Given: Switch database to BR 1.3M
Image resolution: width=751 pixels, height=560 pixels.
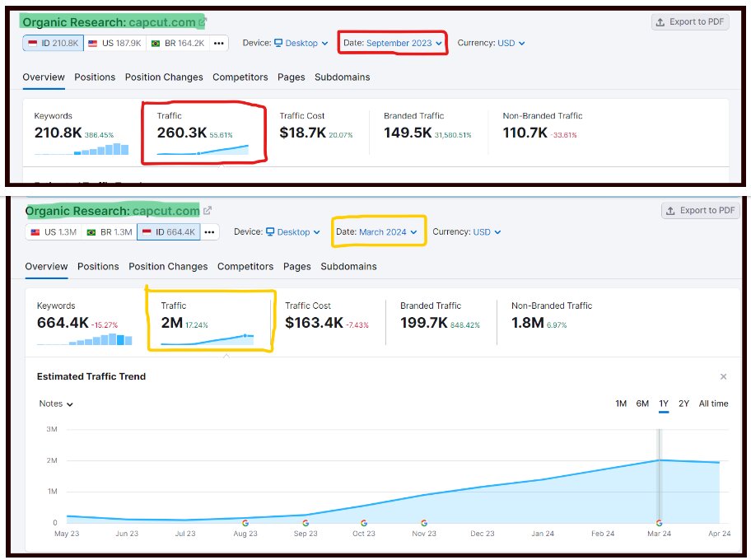Looking at the screenshot, I should pyautogui.click(x=110, y=232).
